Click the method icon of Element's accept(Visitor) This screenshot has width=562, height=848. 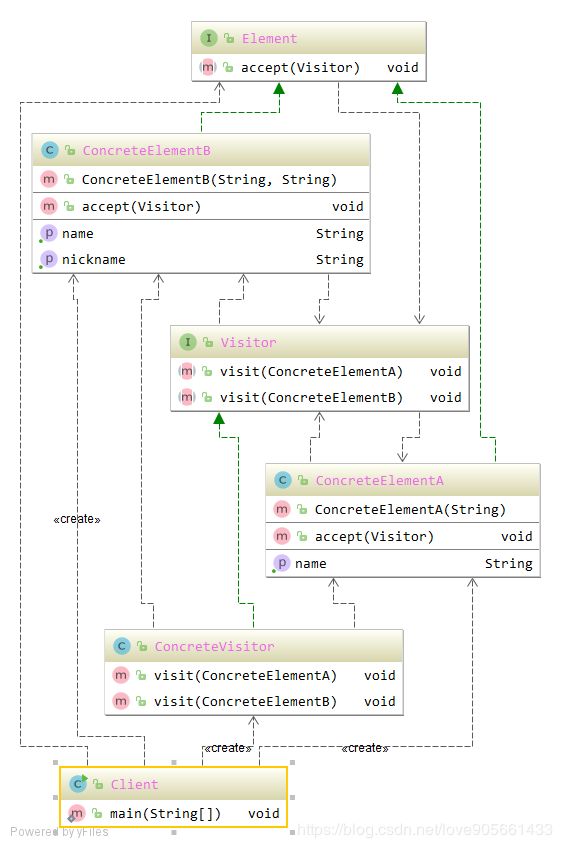[x=208, y=68]
